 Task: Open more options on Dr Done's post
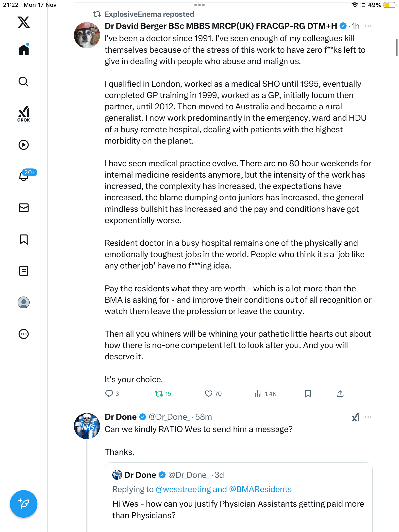point(368,417)
